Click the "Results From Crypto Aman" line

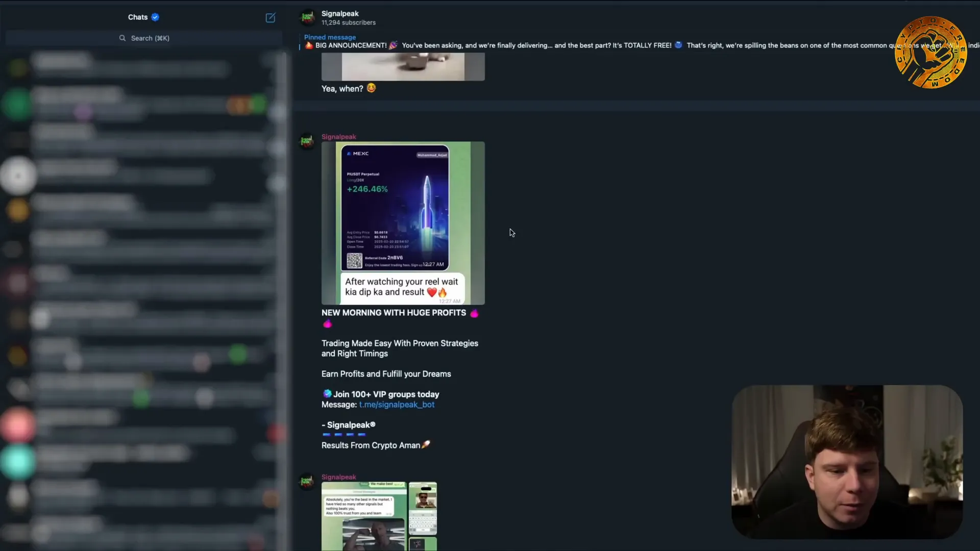(376, 445)
